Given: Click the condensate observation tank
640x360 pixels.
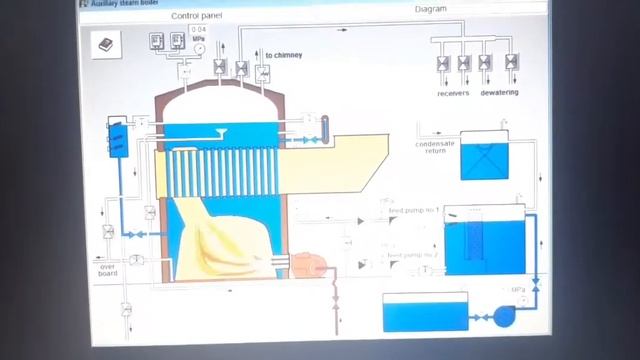Looking at the screenshot, I should tap(484, 155).
